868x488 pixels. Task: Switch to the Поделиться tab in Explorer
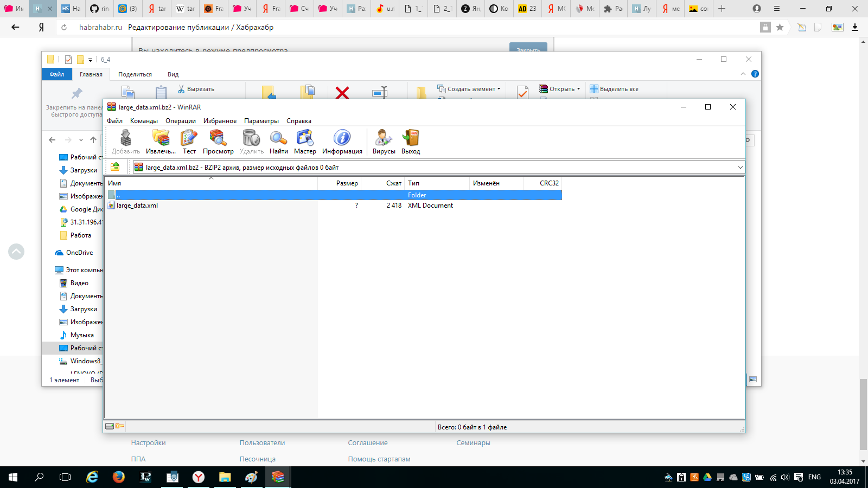click(x=135, y=74)
